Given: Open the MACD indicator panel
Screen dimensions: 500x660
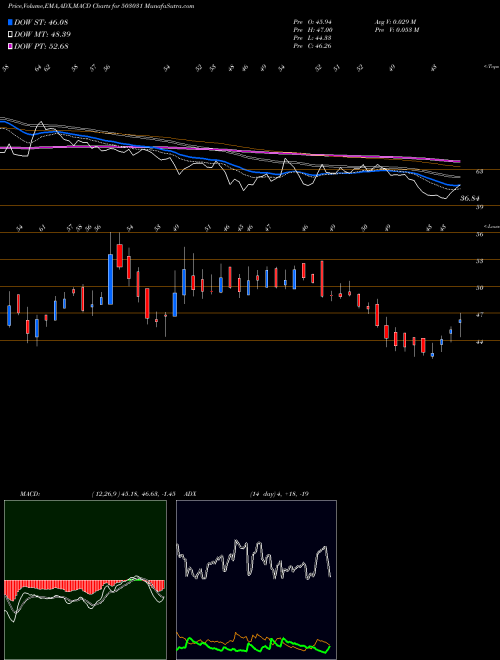Looking at the screenshot, I should 85,580.
